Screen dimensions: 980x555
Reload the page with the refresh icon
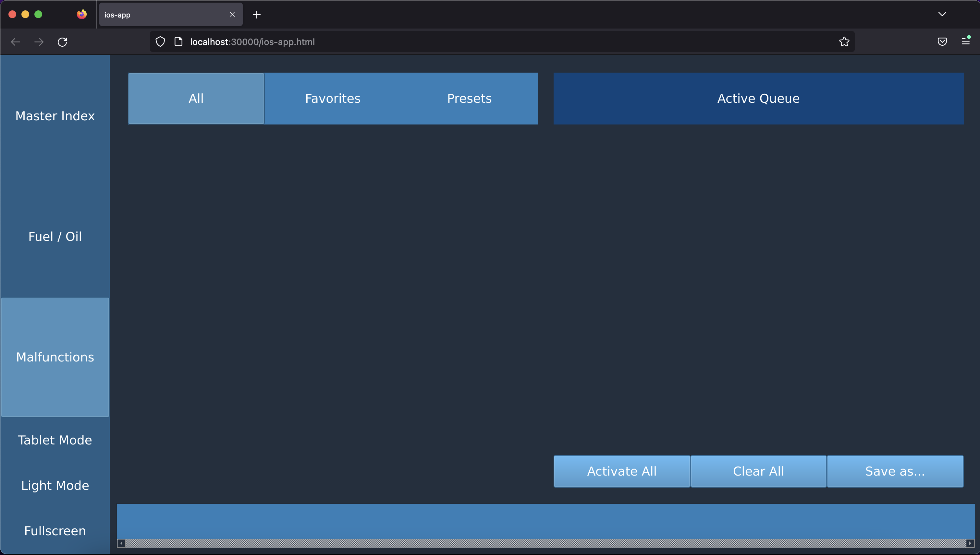click(62, 42)
